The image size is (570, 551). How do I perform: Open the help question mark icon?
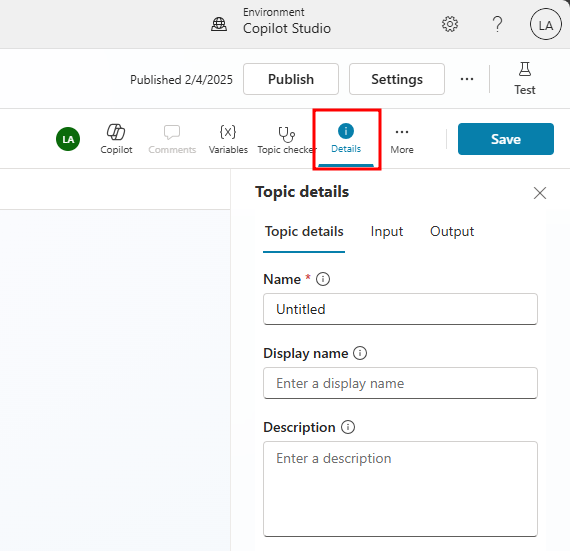pyautogui.click(x=497, y=24)
